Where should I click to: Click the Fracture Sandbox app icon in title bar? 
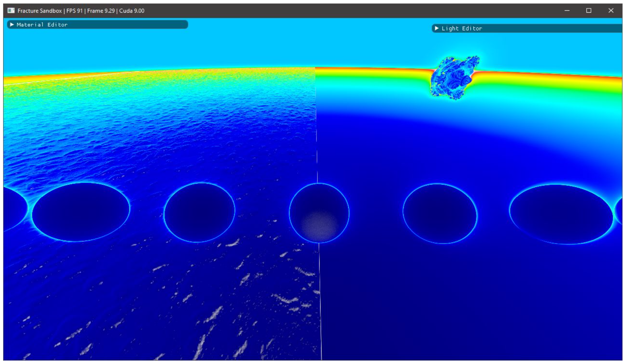click(x=11, y=10)
